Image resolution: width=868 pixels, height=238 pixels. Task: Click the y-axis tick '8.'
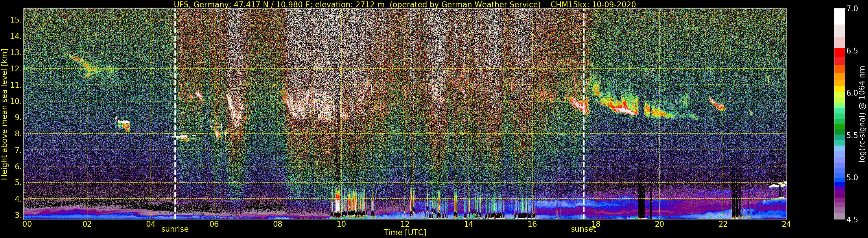coord(18,134)
